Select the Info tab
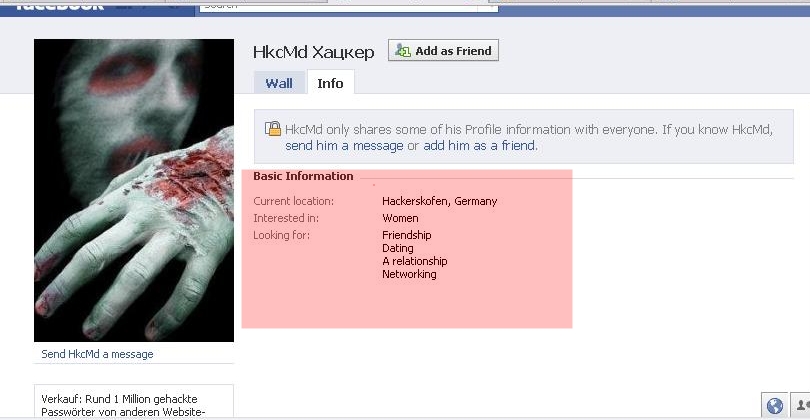 click(x=331, y=83)
